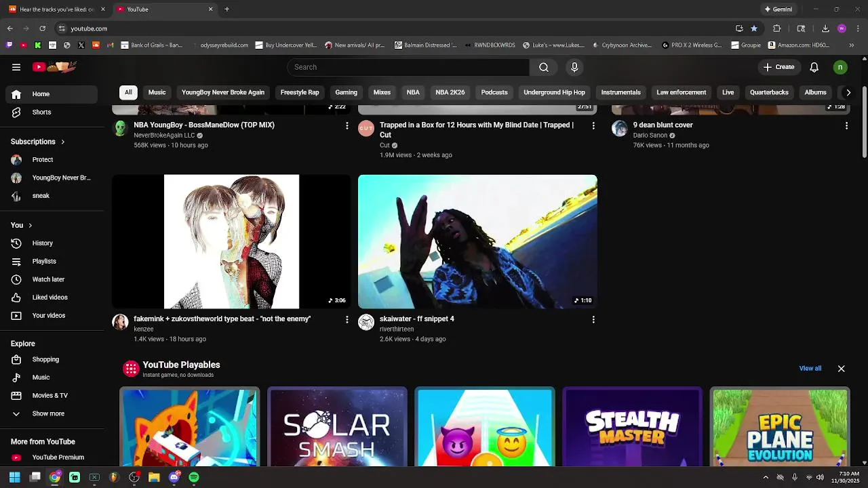
Task: Open Liked videos in the sidebar
Action: (x=52, y=298)
